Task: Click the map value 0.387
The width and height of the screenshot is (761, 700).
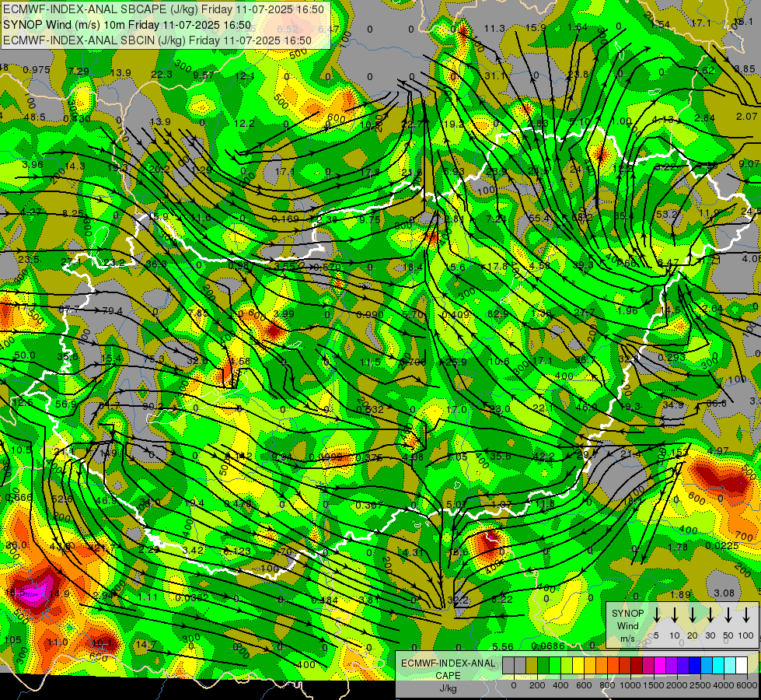Action: 369,506
